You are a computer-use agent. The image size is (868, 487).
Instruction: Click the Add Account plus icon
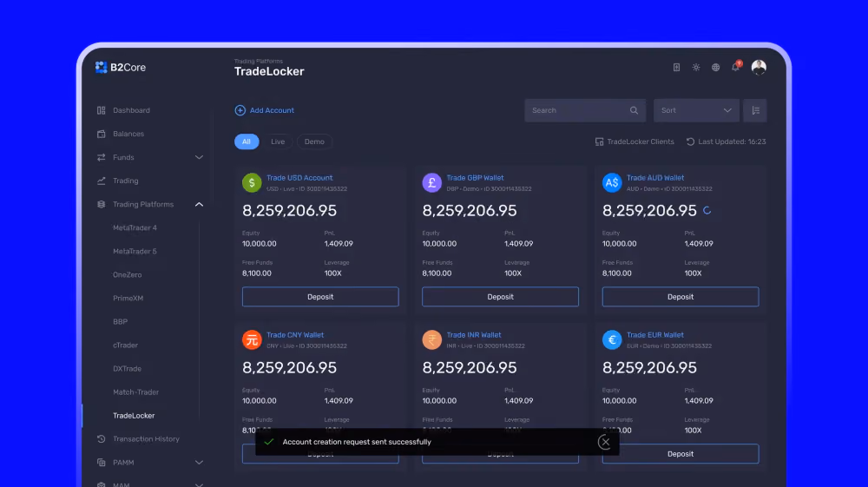(x=240, y=110)
